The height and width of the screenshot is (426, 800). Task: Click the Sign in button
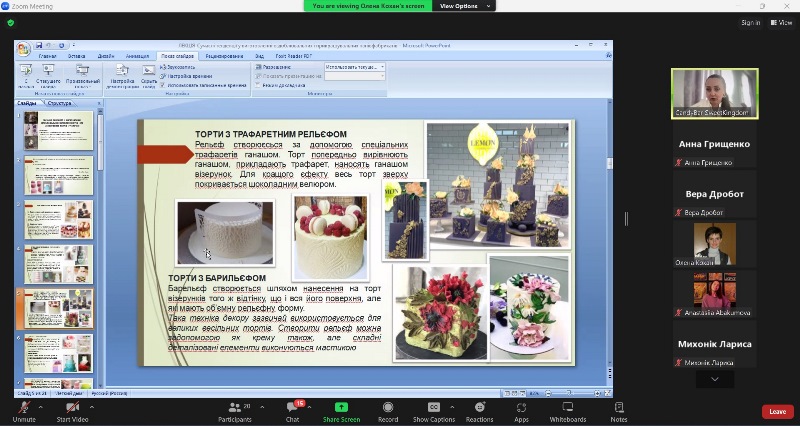(x=750, y=22)
